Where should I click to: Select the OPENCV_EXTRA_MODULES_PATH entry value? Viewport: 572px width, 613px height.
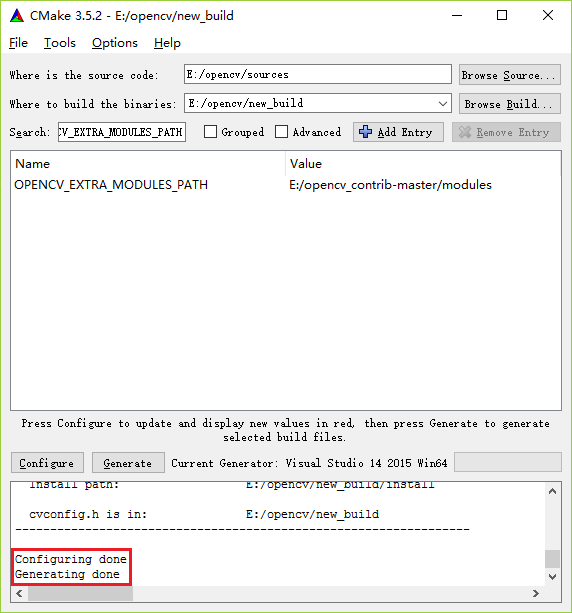click(x=390, y=185)
